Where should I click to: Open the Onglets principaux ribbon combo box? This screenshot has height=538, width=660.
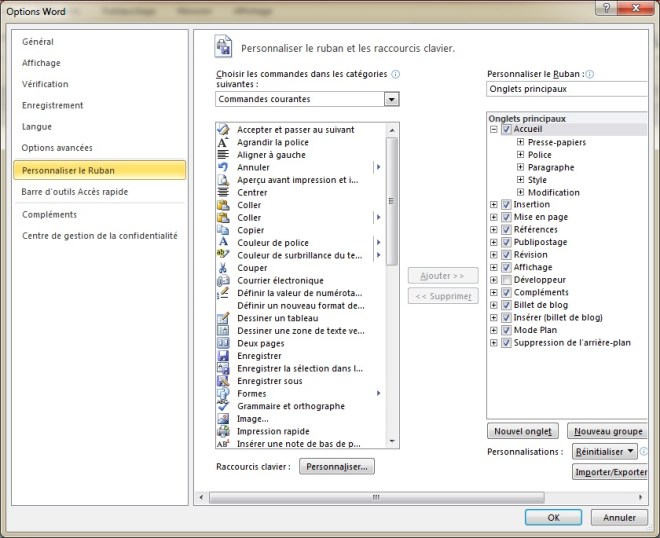(x=567, y=89)
